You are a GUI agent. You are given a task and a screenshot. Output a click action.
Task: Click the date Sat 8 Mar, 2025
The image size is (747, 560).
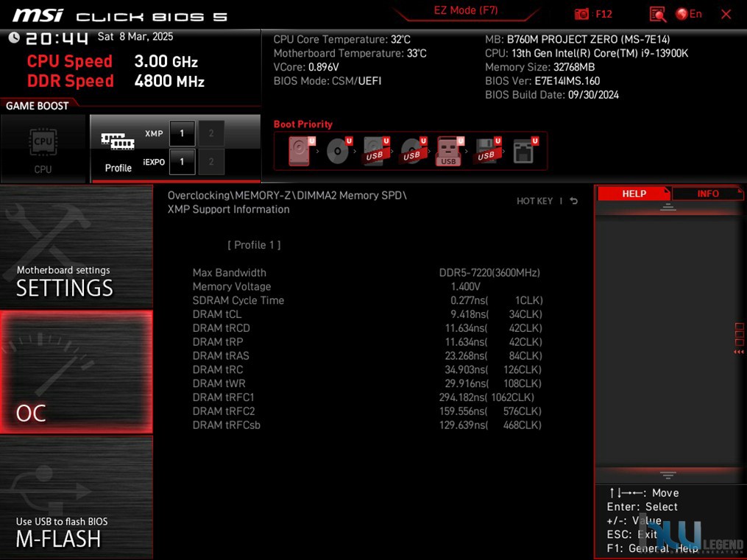click(135, 37)
